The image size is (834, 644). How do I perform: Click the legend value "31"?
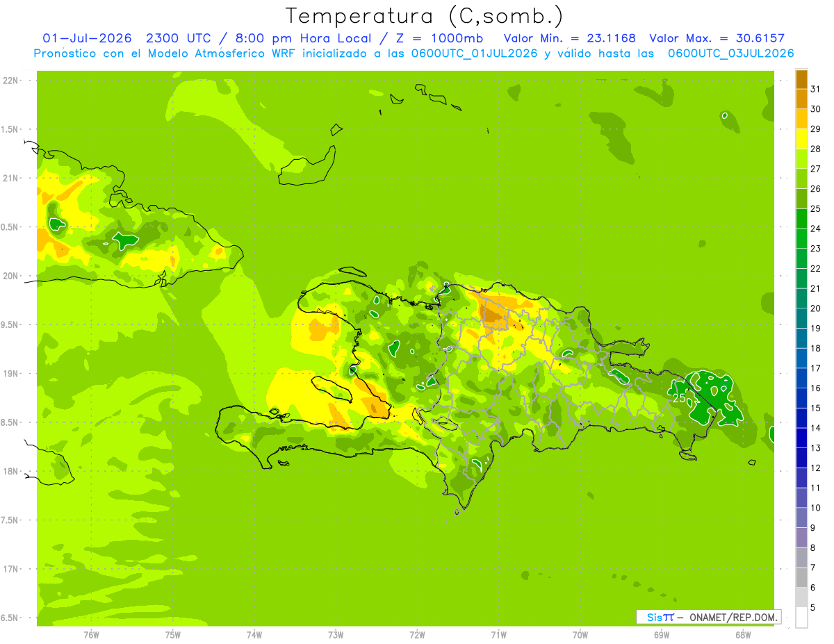[x=815, y=89]
